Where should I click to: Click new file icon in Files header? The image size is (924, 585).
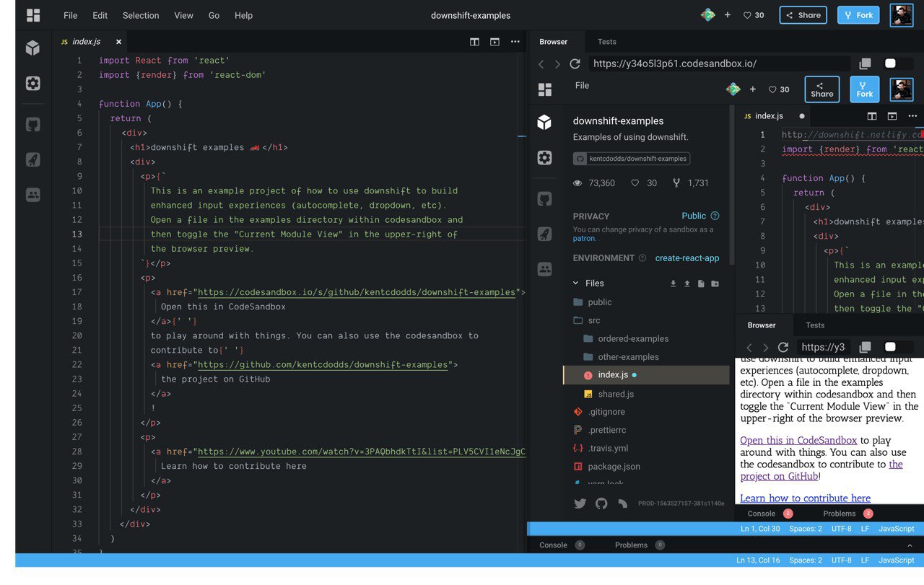click(700, 283)
